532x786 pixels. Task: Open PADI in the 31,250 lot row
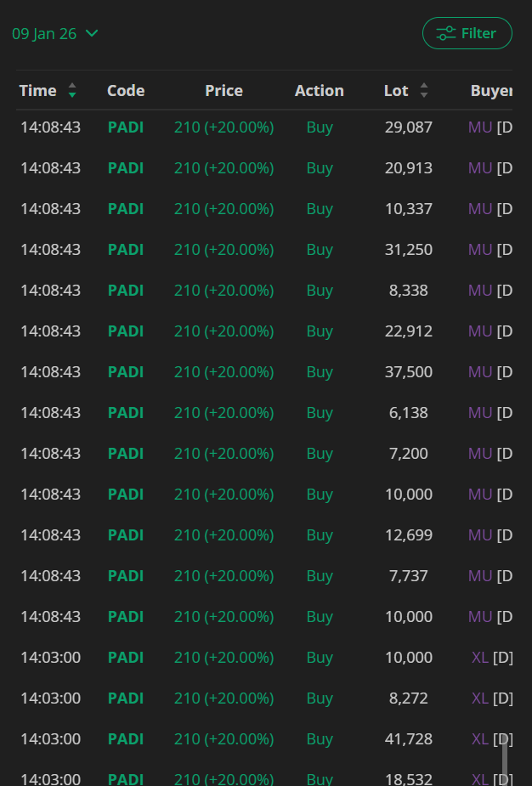(x=126, y=250)
